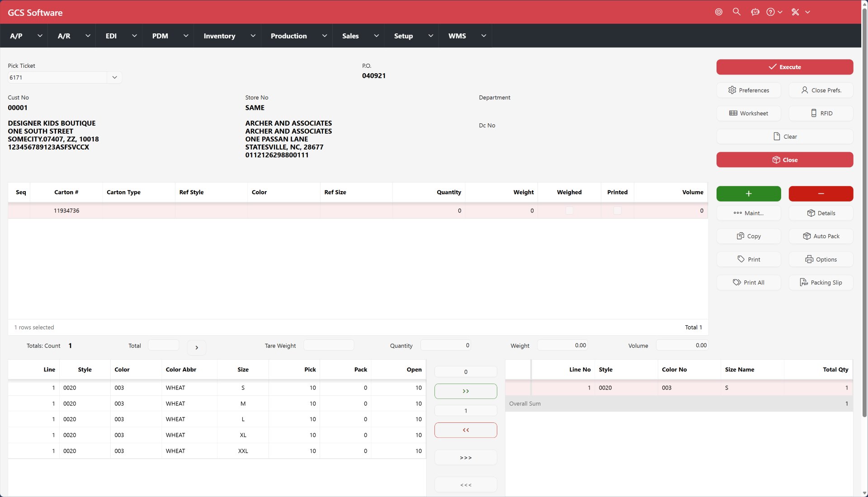The width and height of the screenshot is (868, 497).
Task: Expand the Pick Ticket dropdown arrow
Action: coord(114,78)
